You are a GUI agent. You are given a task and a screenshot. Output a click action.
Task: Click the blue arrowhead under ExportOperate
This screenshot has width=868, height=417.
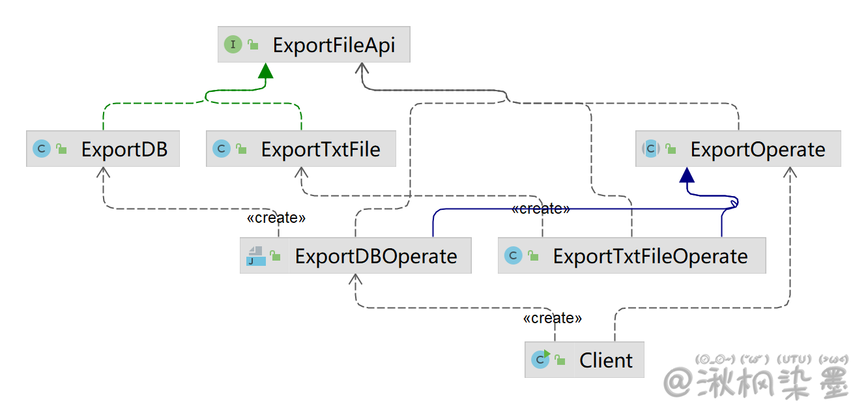click(x=687, y=174)
